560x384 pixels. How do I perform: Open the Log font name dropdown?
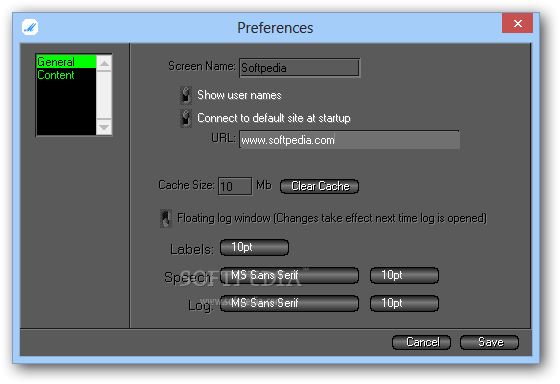[x=289, y=303]
